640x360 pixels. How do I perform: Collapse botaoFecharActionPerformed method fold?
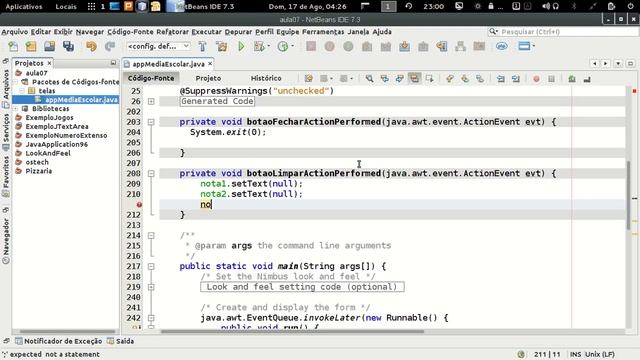pyautogui.click(x=151, y=122)
